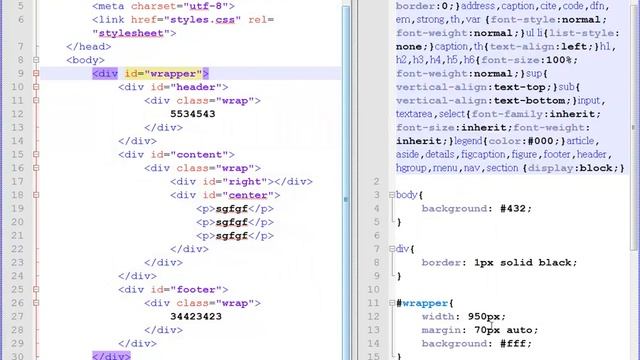Click the id="header" div tag
This screenshot has height=360, width=640.
coord(173,87)
